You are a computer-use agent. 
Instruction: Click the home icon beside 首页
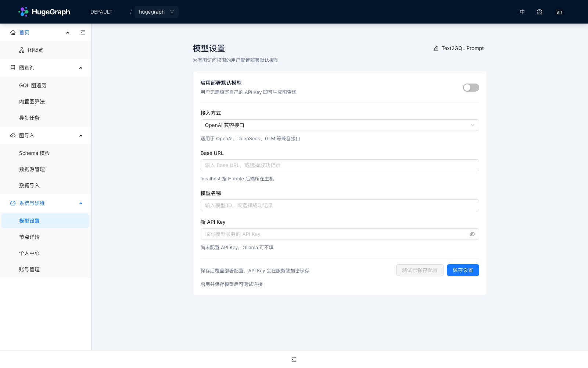pyautogui.click(x=13, y=32)
